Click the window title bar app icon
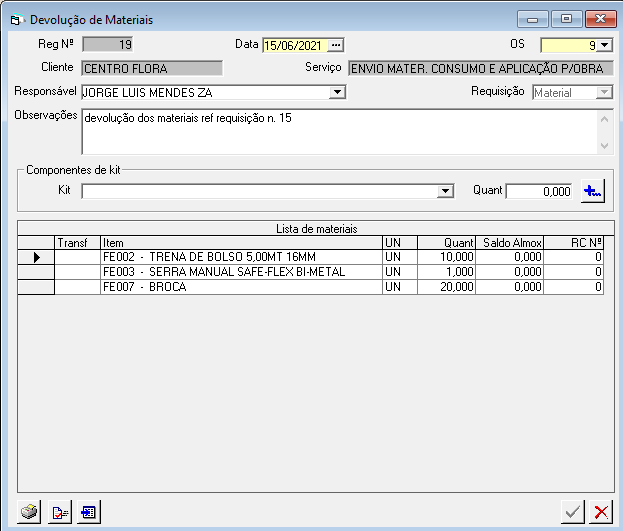Image resolution: width=623 pixels, height=531 pixels. [15, 19]
